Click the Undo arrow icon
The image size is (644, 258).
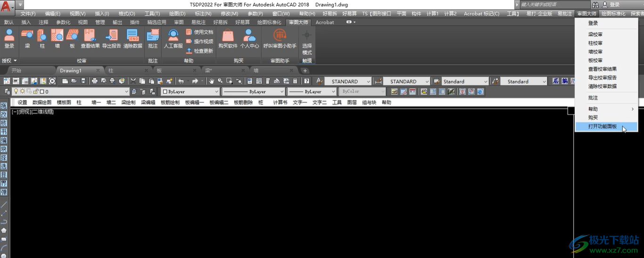[181, 81]
